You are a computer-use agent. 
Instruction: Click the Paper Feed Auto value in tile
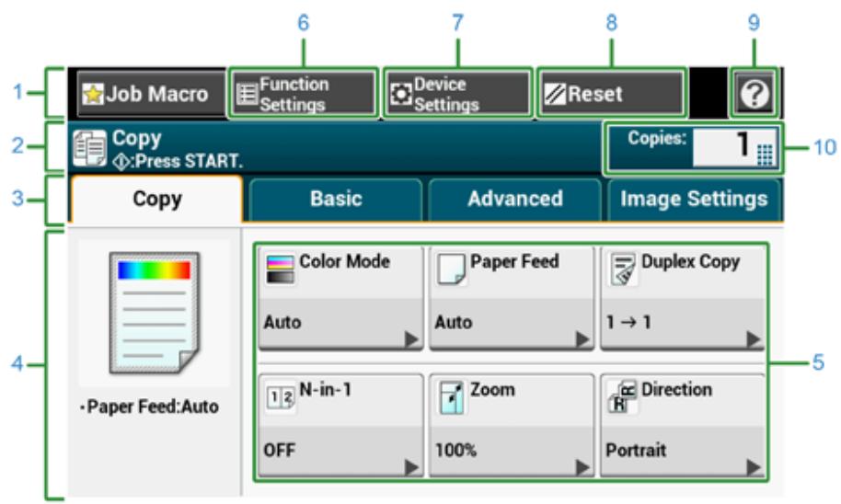click(454, 322)
